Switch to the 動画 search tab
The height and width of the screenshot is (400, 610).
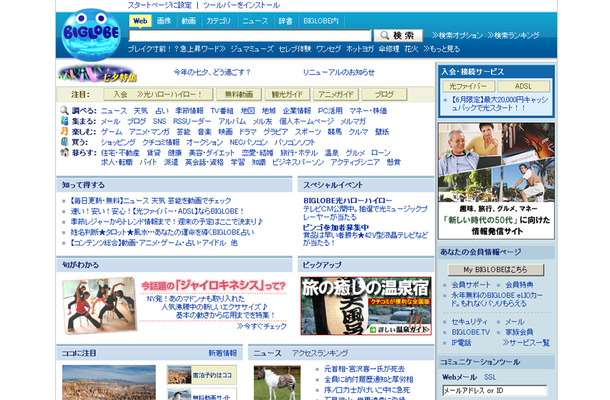189,21
